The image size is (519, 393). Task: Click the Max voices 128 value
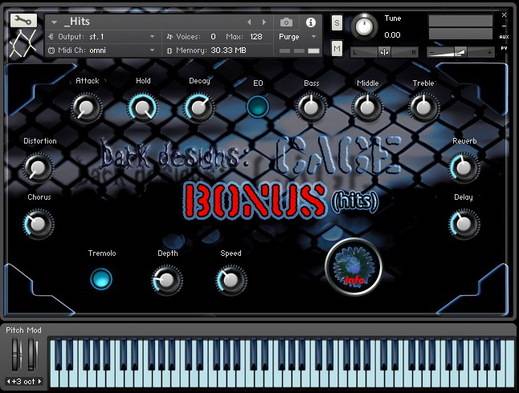(x=256, y=36)
